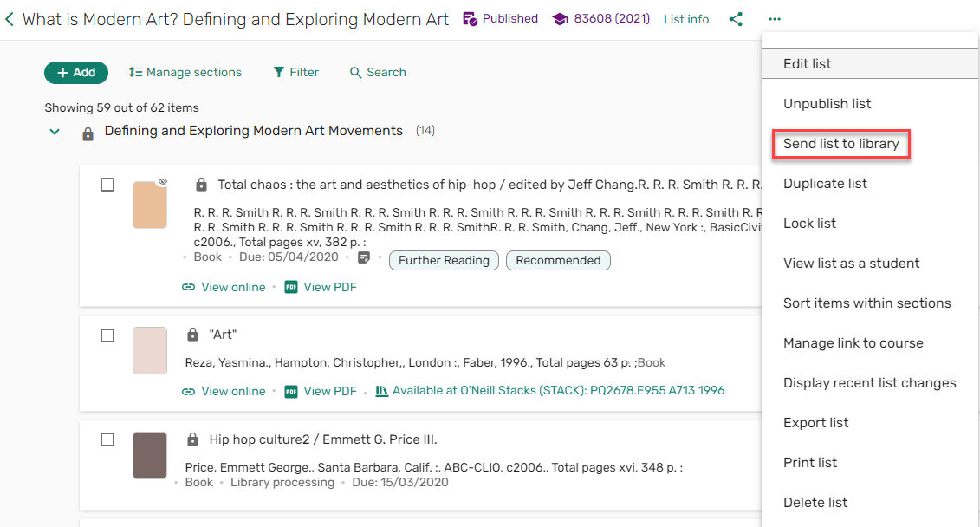Viewport: 980px width, 527px height.
Task: Open Hip hop culture2 item title
Action: (x=323, y=439)
